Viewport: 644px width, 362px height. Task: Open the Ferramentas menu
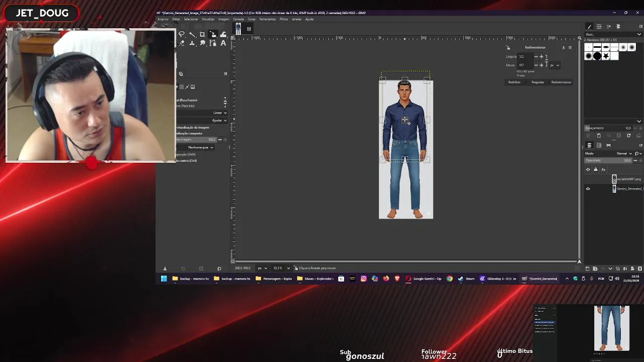pyautogui.click(x=267, y=19)
